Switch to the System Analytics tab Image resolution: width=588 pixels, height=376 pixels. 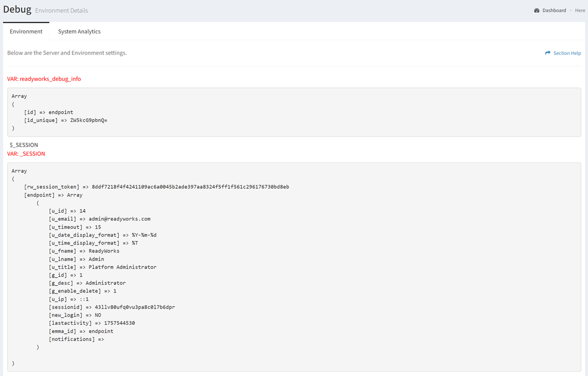click(79, 31)
